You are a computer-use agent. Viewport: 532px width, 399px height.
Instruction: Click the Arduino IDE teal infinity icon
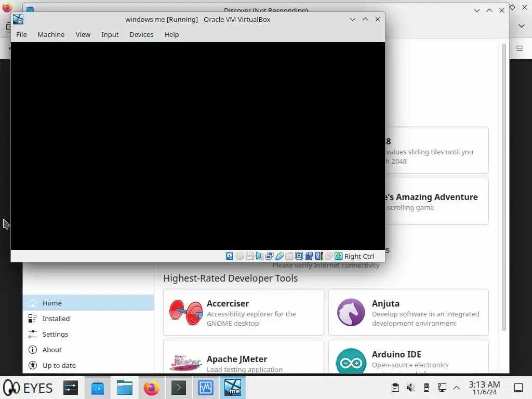pos(351,362)
